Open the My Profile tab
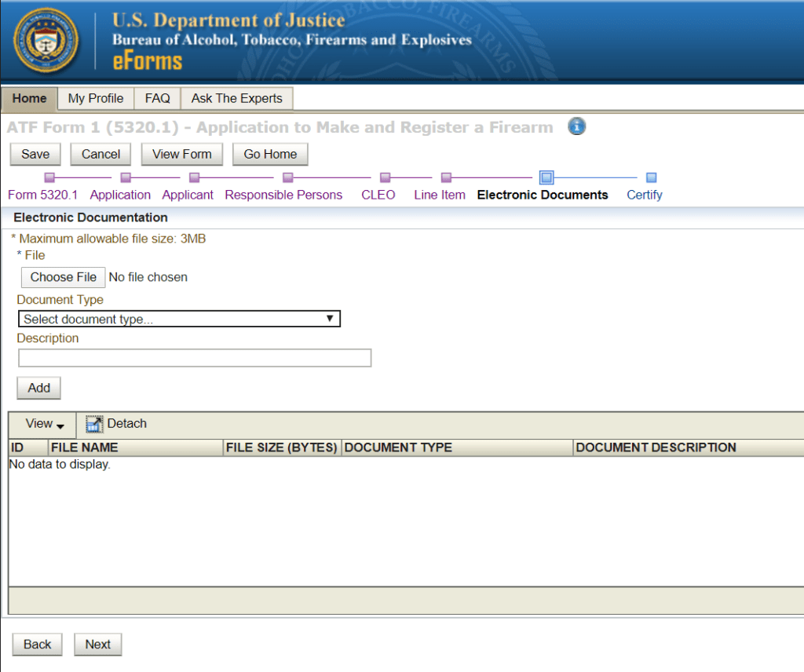Screen dimensions: 804x672 pos(96,98)
